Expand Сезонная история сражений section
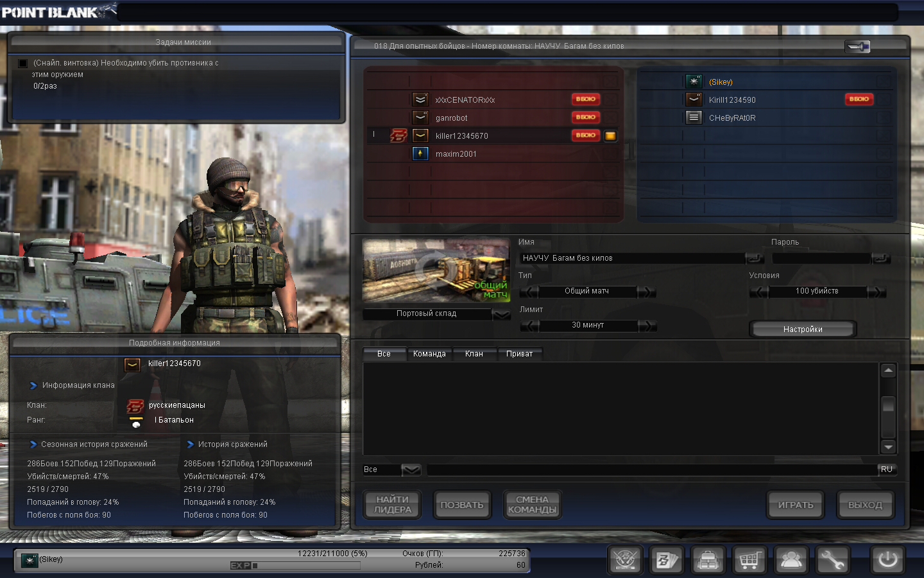This screenshot has width=924, height=578. pyautogui.click(x=33, y=444)
